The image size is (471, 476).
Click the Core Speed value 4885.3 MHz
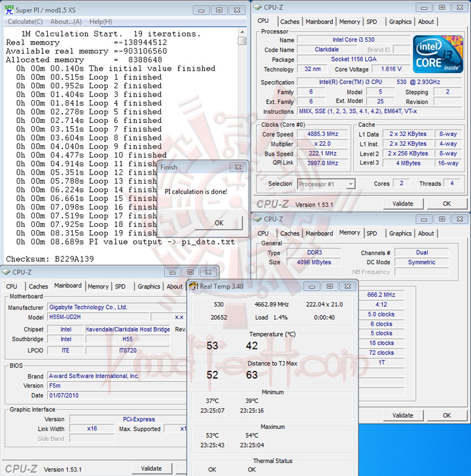323,134
